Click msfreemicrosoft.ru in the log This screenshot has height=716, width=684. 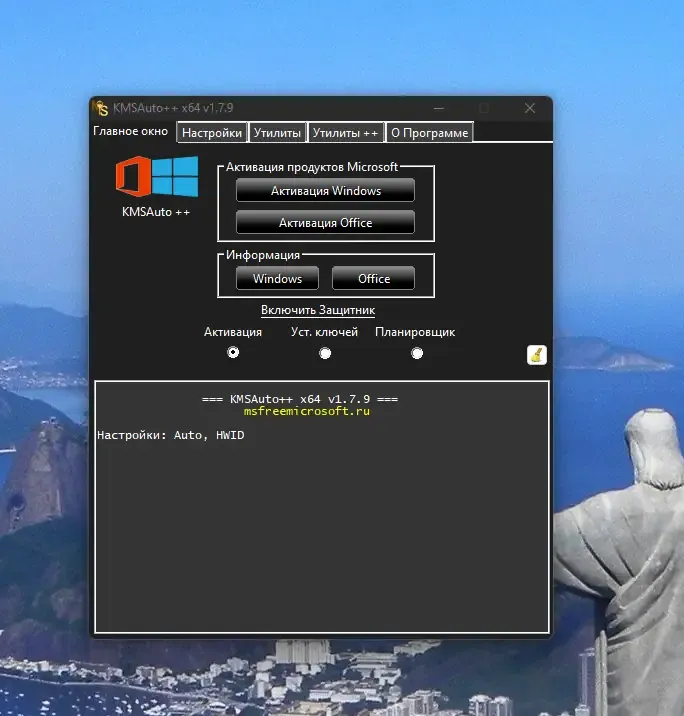click(307, 411)
